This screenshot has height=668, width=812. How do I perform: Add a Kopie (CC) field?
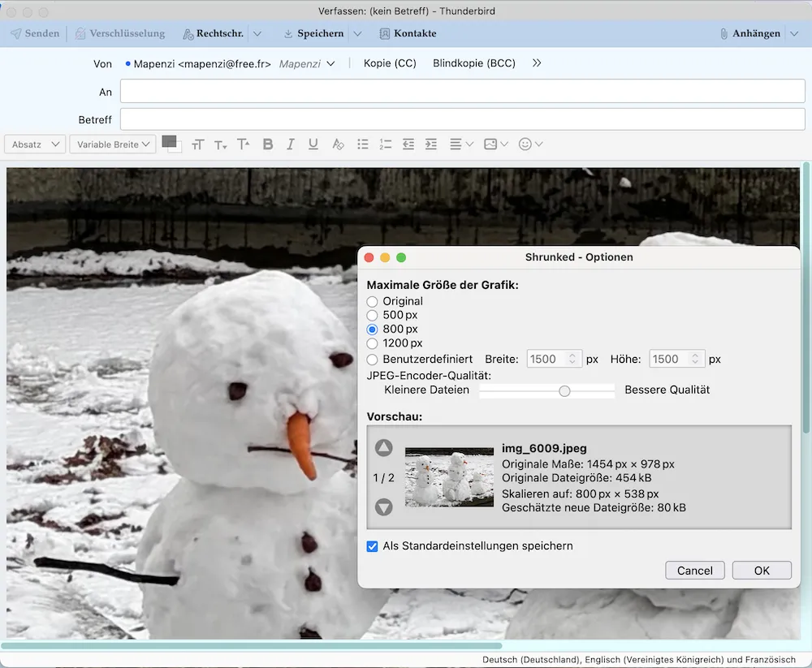tap(390, 63)
